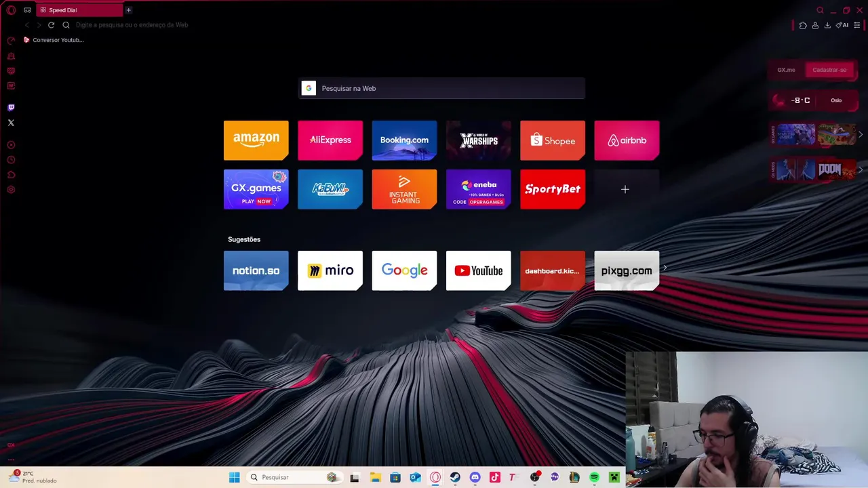The height and width of the screenshot is (488, 868).
Task: Go back to the previous page
Action: (x=27, y=25)
